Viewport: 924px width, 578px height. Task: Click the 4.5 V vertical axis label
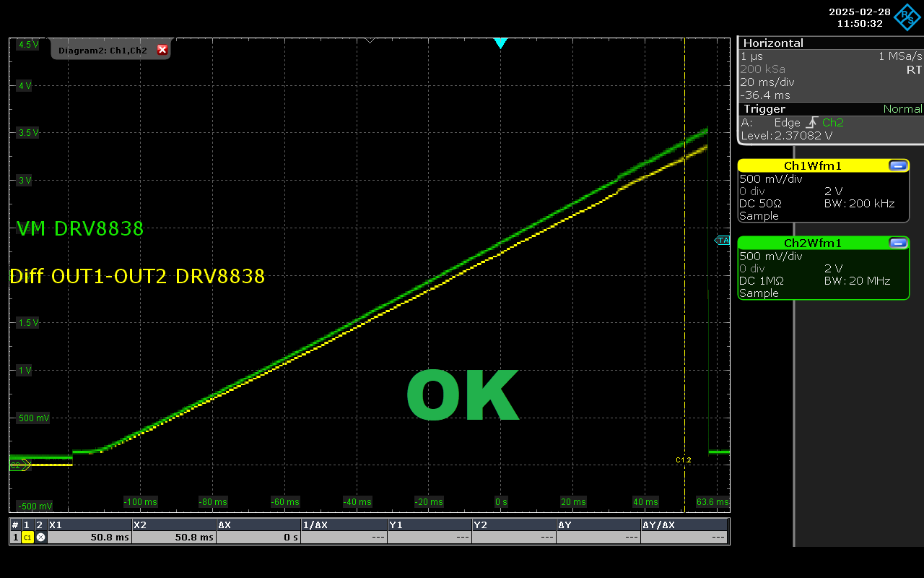[x=29, y=45]
